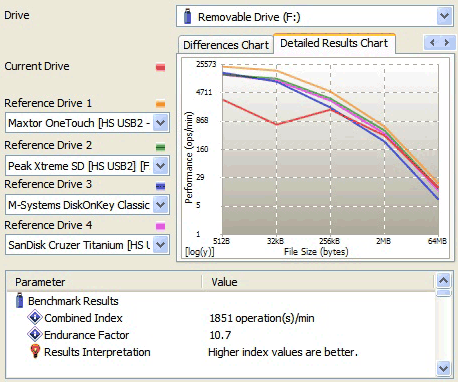Screen dimensions: 458x382
Task: Click the 'Reference Drive 1' label
Action: (x=48, y=103)
